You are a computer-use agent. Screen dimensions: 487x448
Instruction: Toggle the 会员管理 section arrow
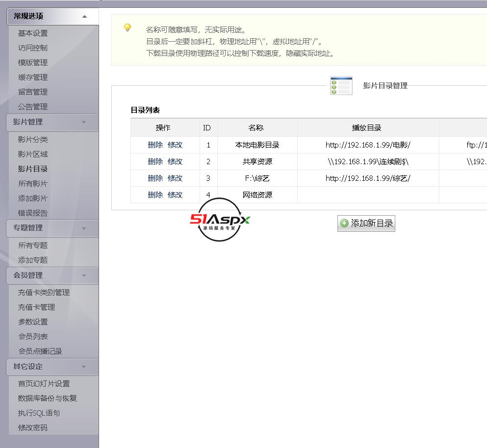84,275
